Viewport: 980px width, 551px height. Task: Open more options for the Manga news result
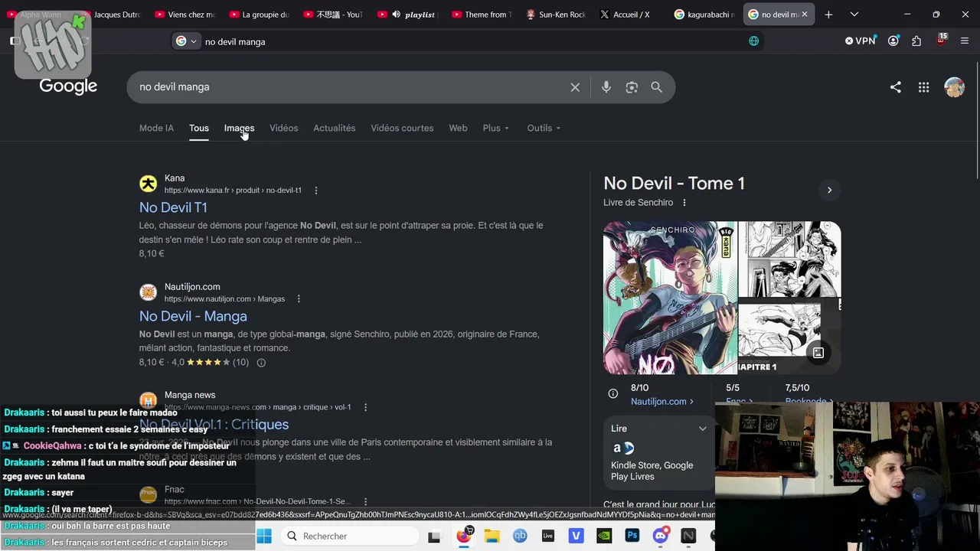(x=365, y=407)
